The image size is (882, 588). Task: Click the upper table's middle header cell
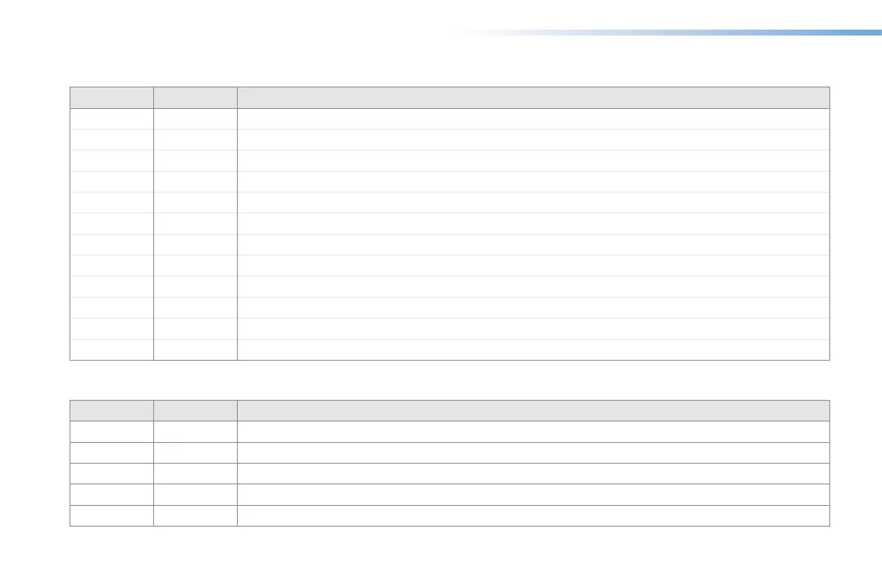click(x=196, y=98)
